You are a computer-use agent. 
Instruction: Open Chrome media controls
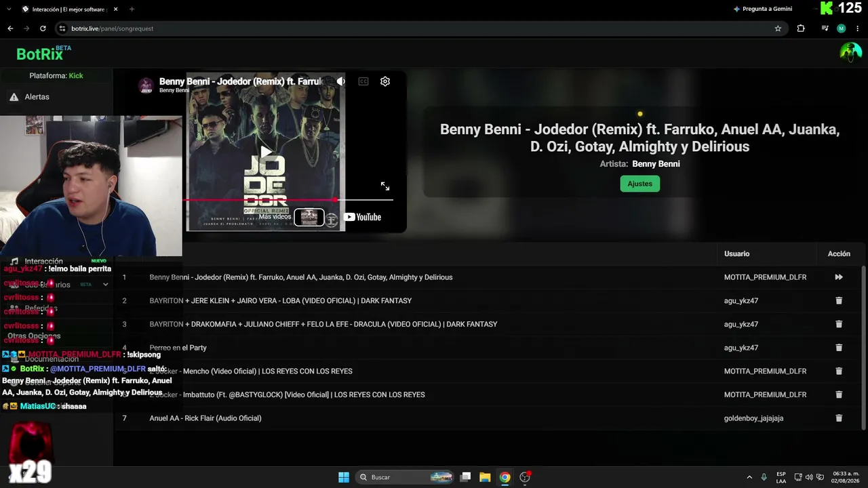click(825, 28)
